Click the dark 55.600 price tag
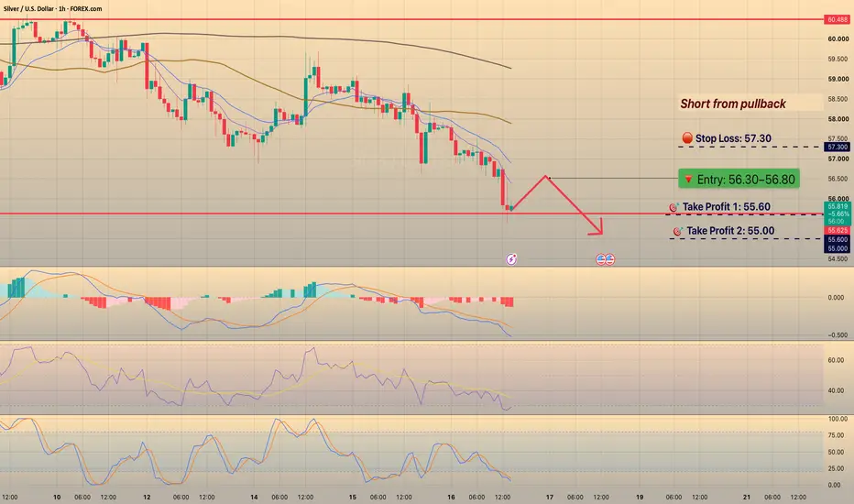 (838, 240)
